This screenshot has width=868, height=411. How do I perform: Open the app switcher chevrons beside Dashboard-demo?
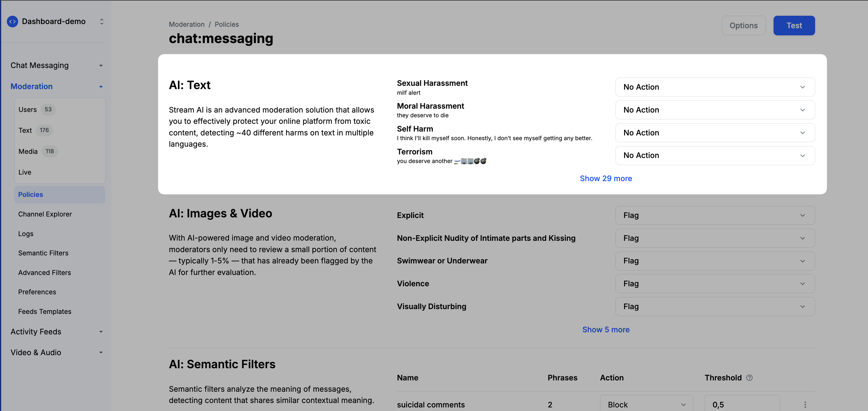[x=101, y=22]
